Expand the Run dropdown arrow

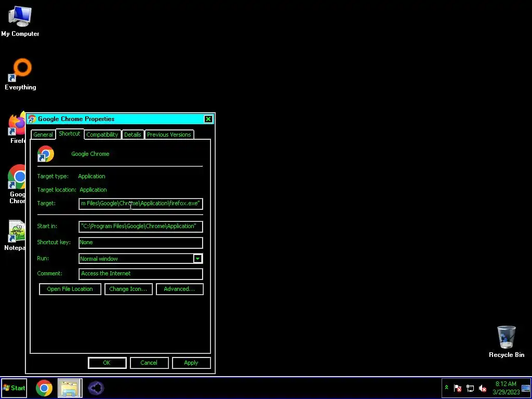tap(198, 259)
